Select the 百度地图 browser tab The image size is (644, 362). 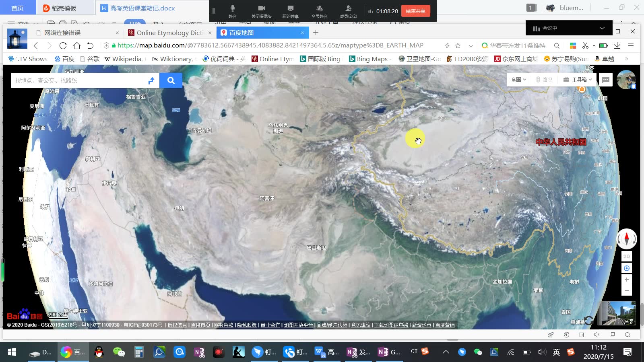pos(262,33)
